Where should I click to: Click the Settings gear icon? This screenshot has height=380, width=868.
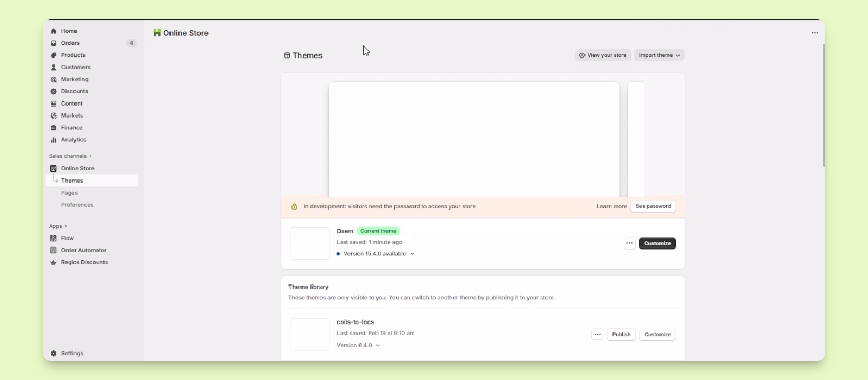click(x=53, y=354)
